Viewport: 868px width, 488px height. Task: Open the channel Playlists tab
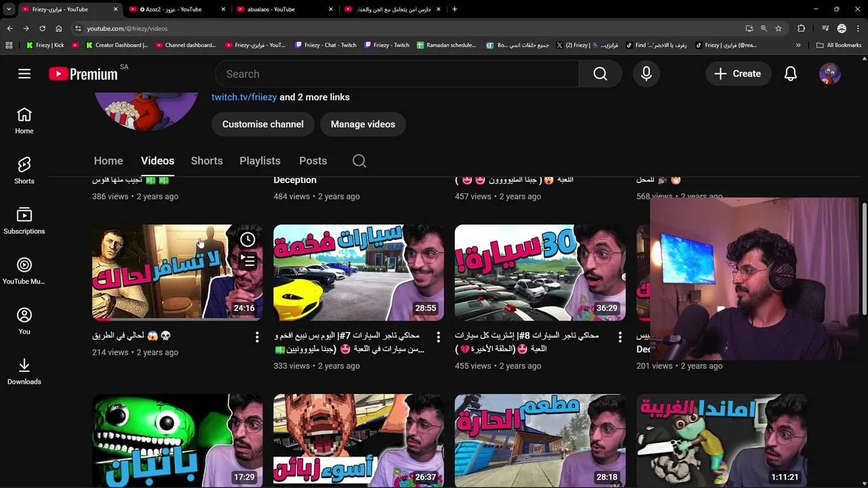[260, 161]
